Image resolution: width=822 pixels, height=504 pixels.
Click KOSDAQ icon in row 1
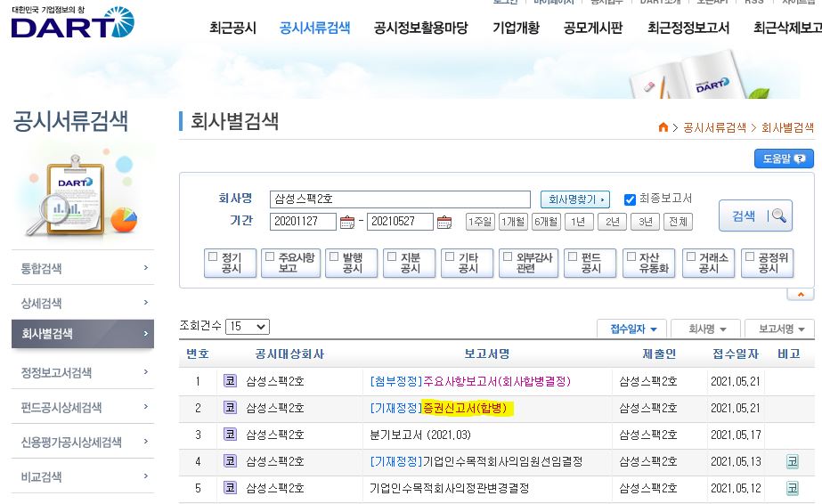[x=230, y=381]
